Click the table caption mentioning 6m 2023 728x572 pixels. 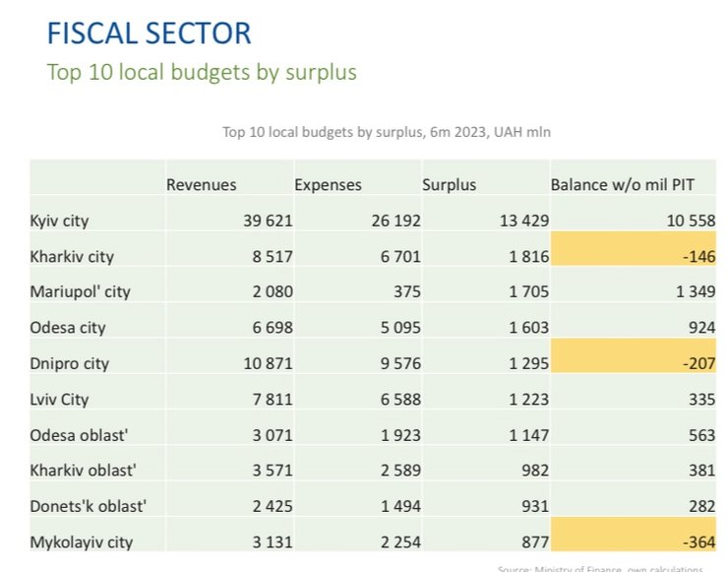[393, 131]
